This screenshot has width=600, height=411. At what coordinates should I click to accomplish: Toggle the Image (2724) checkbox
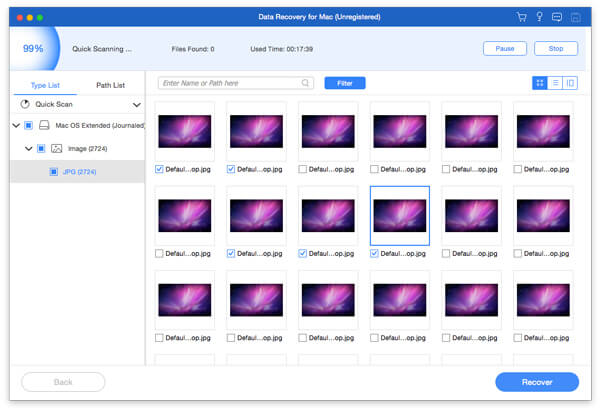coord(41,148)
